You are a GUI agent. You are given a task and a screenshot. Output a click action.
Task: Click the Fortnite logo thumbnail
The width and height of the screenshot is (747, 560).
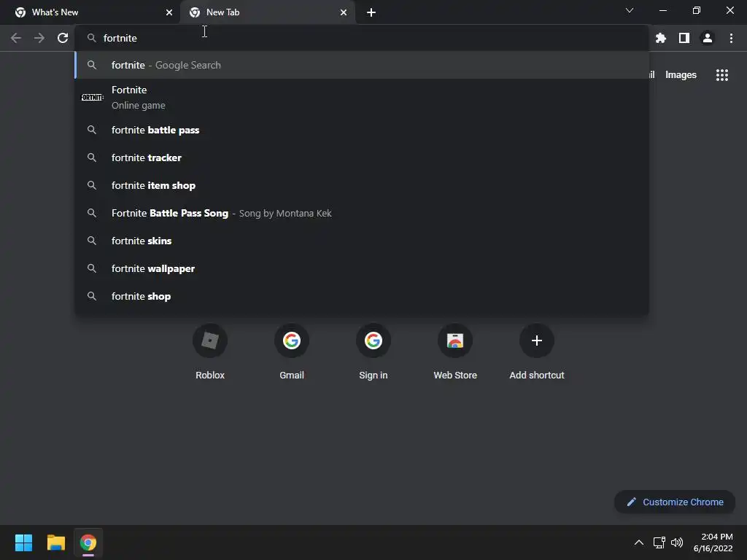[92, 98]
